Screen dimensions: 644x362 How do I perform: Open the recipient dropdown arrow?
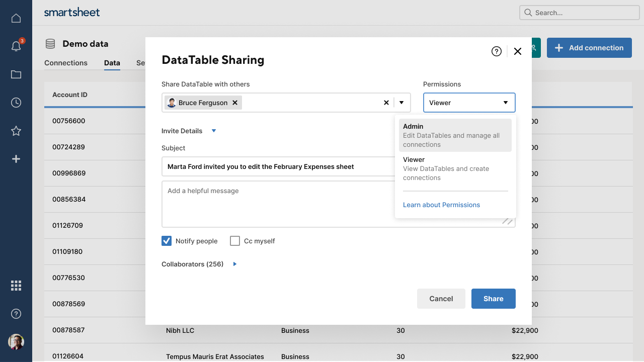coord(401,102)
